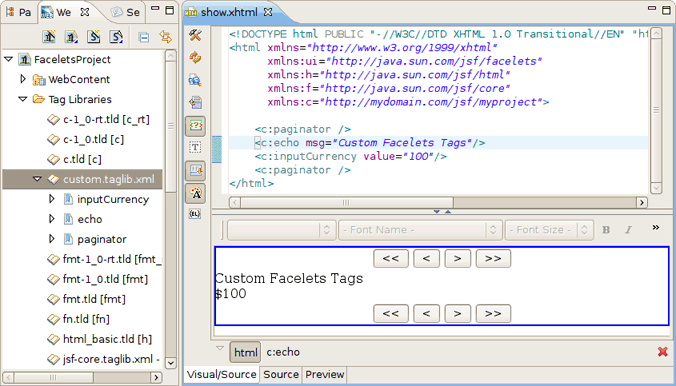Click Collapse All icon in navigator toolbar

tap(144, 37)
